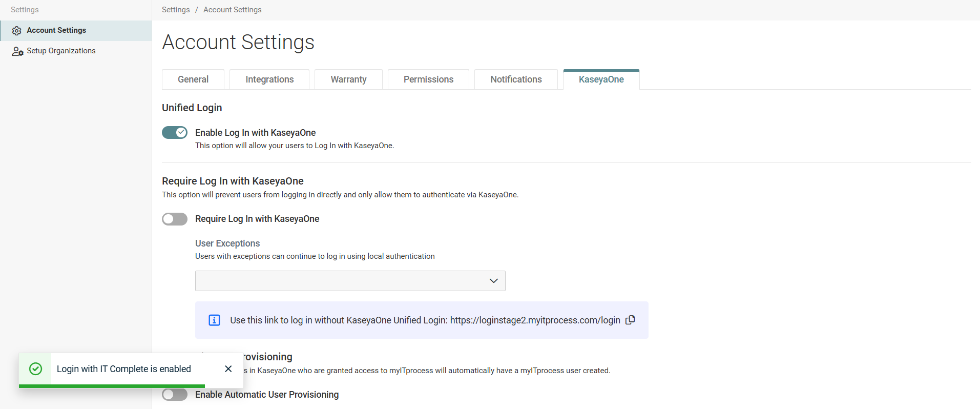Click the KaseyaOne tab
Viewport: 980px width, 409px height.
(x=601, y=79)
